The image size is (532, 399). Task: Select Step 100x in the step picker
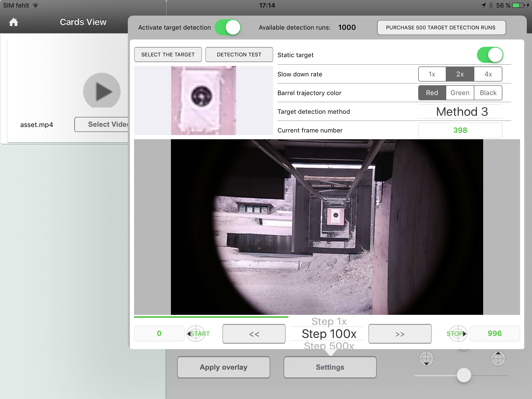pyautogui.click(x=329, y=334)
